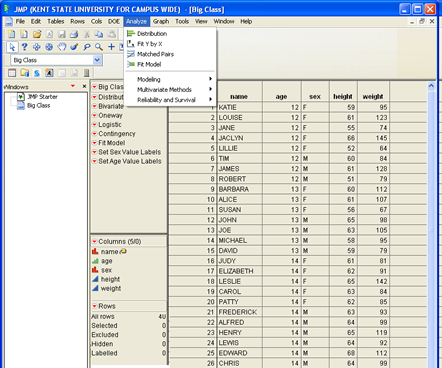Click the Copy icon in the toolbar
This screenshot has width=442, height=368.
pos(99,34)
